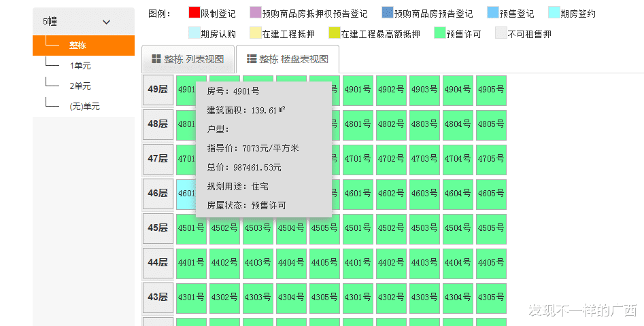Screen dimensions: 644x326
Task: Click the 47层 floor label
Action: [x=158, y=159]
